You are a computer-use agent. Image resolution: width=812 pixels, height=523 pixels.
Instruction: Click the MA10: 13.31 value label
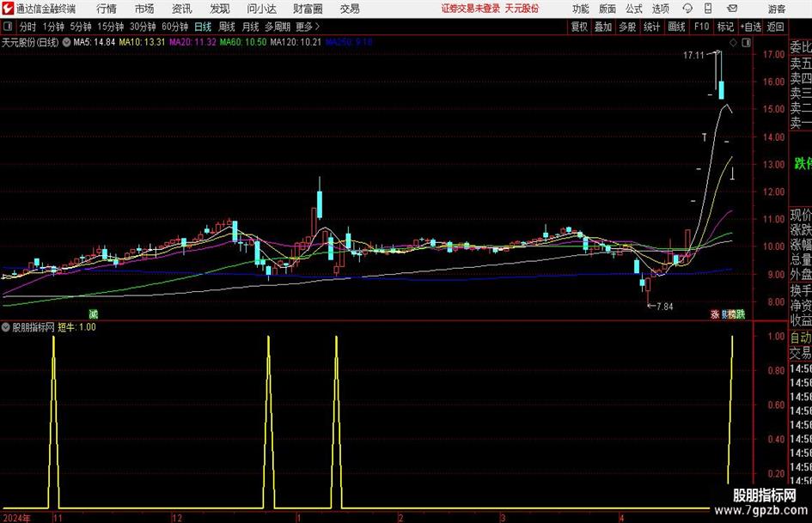pyautogui.click(x=142, y=42)
